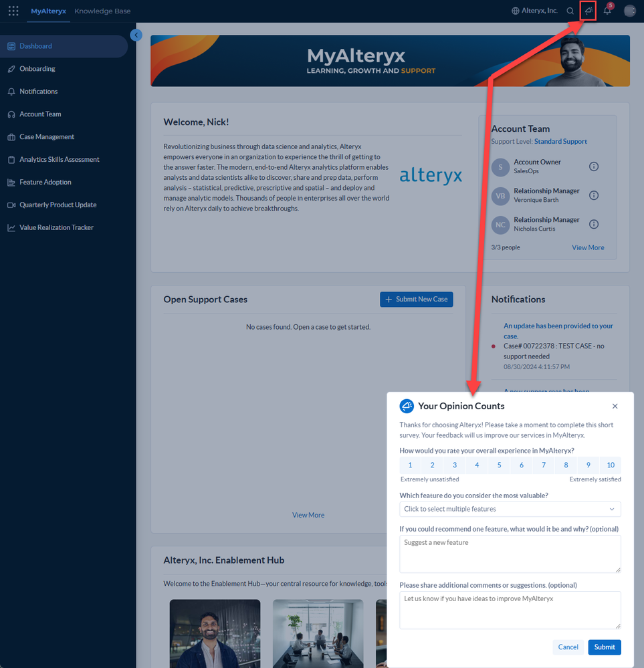Image resolution: width=644 pixels, height=668 pixels.
Task: Open the feedback megaphone icon in top bar
Action: pos(588,11)
